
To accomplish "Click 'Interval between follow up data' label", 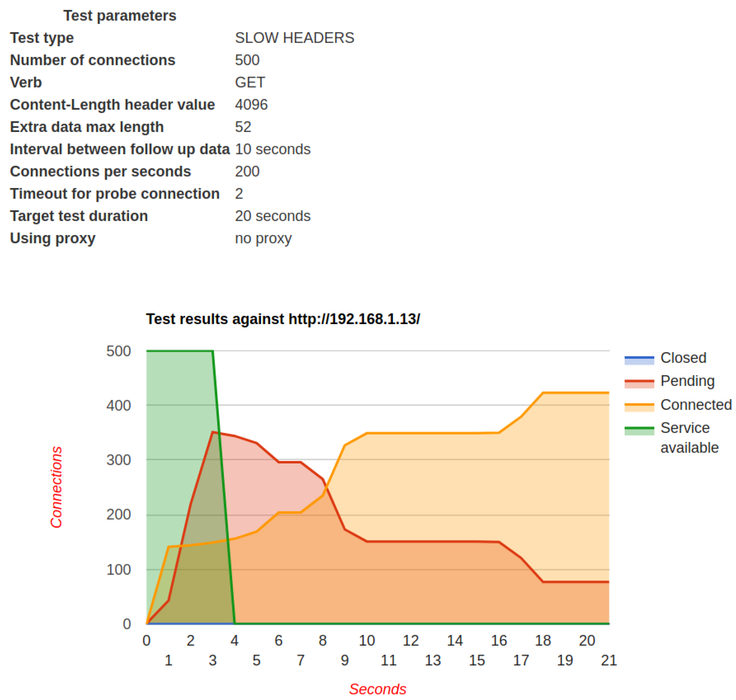I will coord(120,149).
